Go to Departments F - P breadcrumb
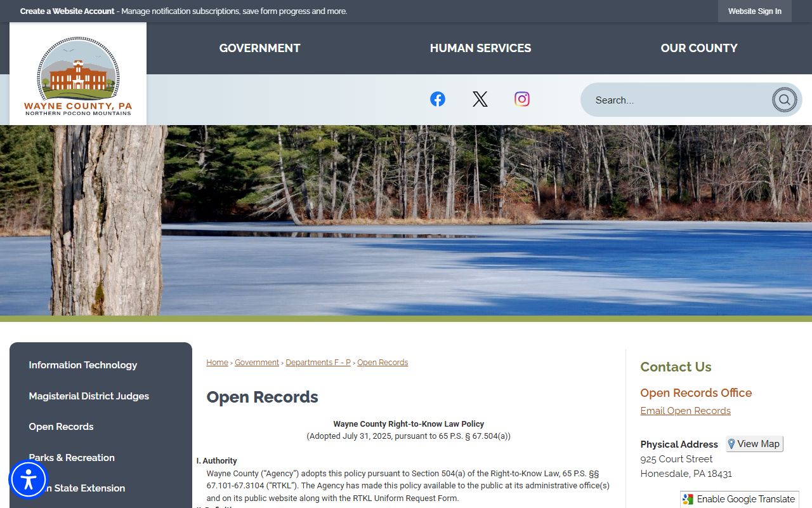The width and height of the screenshot is (812, 508). (318, 363)
